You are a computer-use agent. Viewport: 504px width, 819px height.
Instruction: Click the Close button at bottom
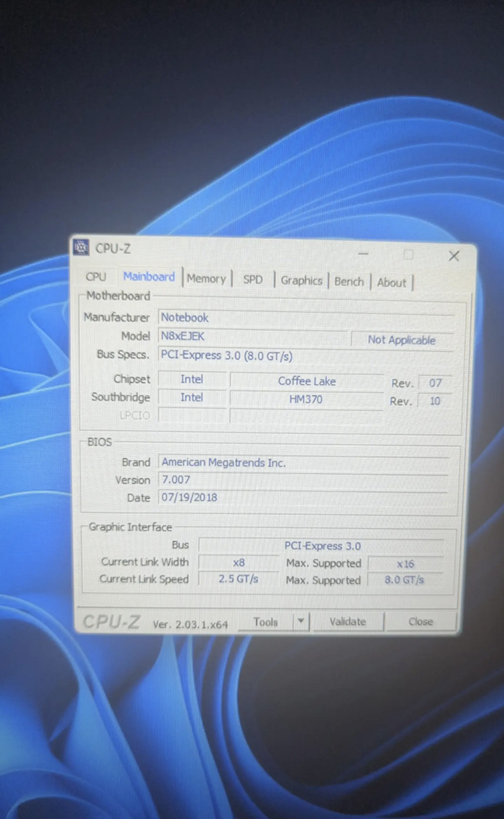pos(421,622)
